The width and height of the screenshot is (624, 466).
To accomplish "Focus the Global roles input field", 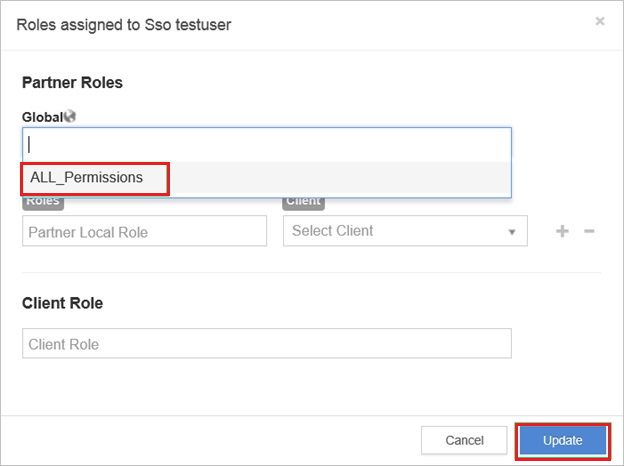I will click(266, 144).
